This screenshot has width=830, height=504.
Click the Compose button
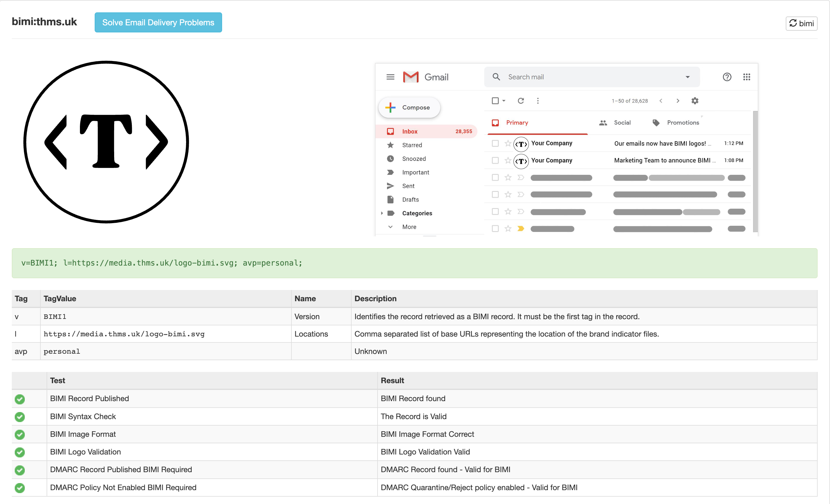[409, 107]
